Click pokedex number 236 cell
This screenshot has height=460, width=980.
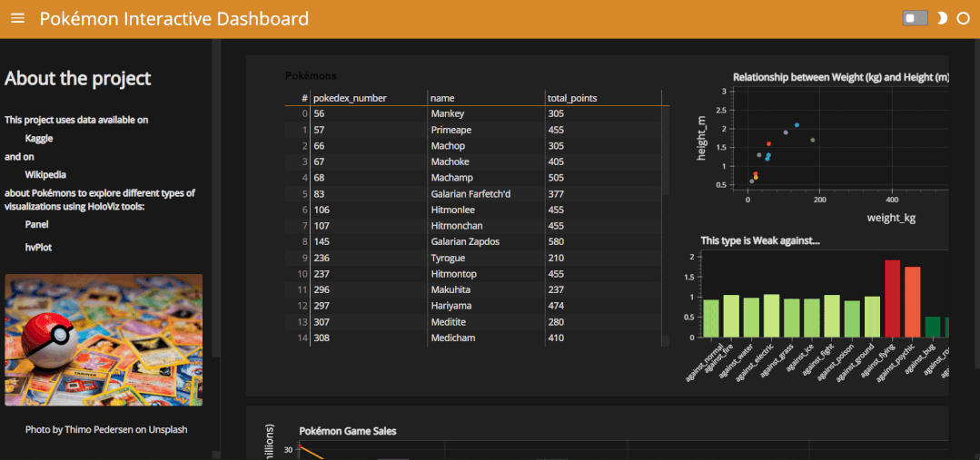369,258
